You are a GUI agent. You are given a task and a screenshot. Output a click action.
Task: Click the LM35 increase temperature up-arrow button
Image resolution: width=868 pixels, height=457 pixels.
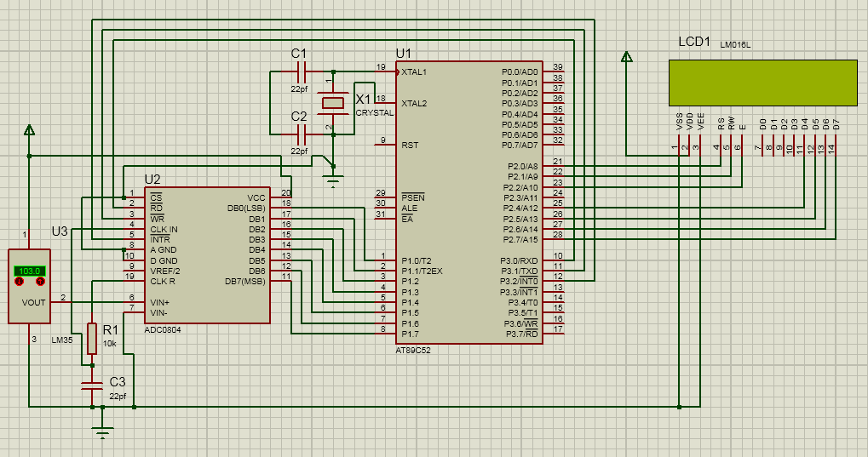point(40,282)
